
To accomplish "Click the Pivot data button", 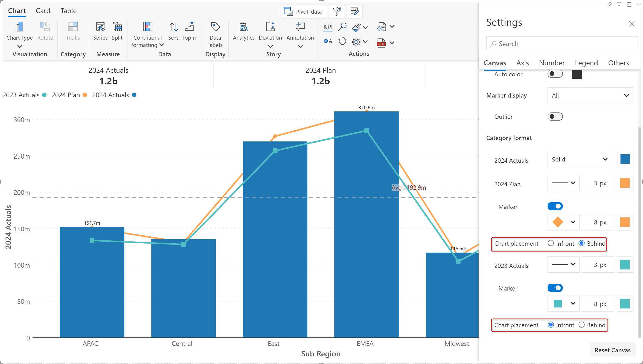I will [x=304, y=11].
